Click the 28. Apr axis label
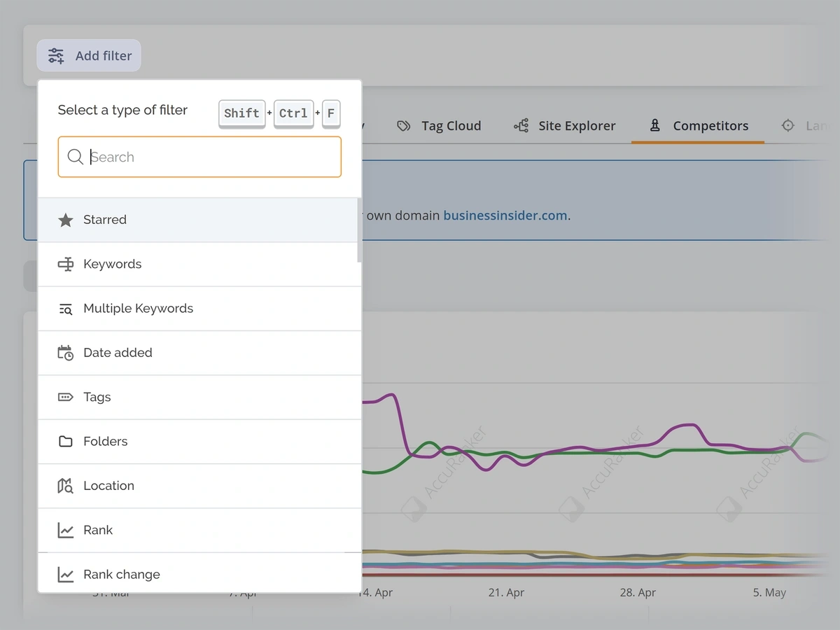Viewport: 840px width, 630px height. click(x=638, y=592)
